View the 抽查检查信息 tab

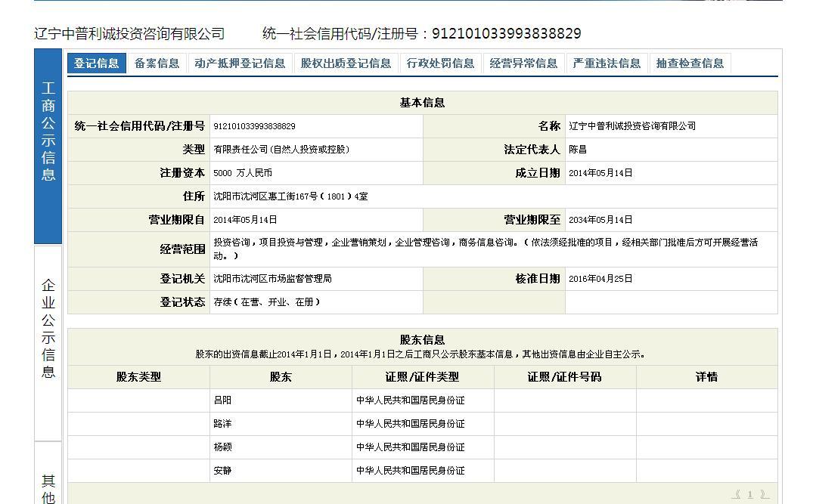(690, 63)
